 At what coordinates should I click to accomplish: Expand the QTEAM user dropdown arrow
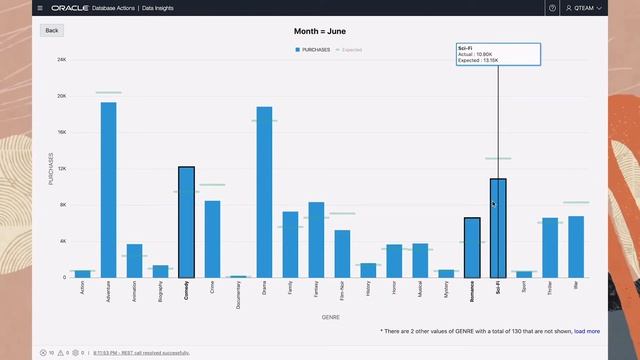coord(599,8)
